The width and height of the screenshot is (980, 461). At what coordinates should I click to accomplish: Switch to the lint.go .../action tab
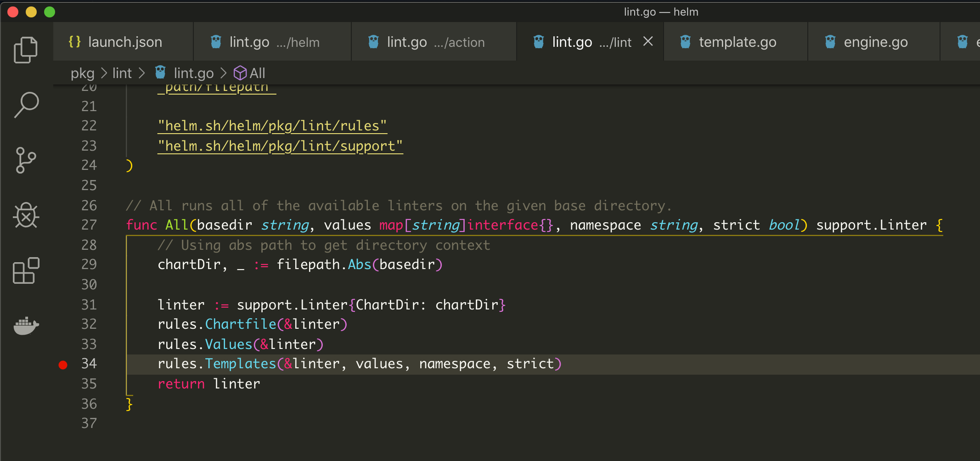pos(434,42)
